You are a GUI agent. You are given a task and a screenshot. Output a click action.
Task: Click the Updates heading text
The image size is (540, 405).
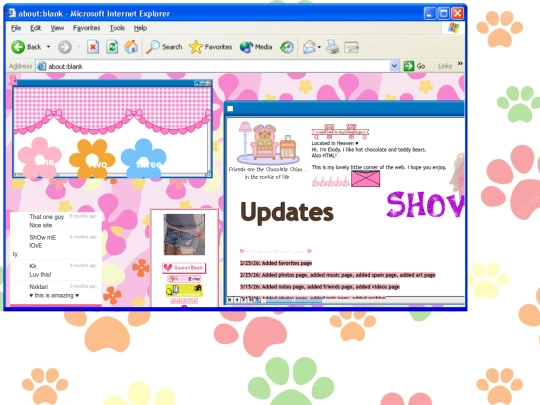point(287,212)
